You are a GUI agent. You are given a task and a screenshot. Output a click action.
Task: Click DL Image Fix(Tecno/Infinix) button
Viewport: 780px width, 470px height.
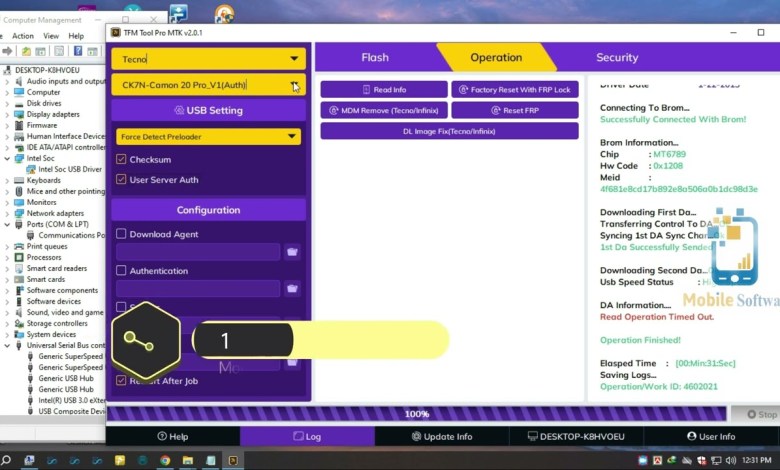449,131
